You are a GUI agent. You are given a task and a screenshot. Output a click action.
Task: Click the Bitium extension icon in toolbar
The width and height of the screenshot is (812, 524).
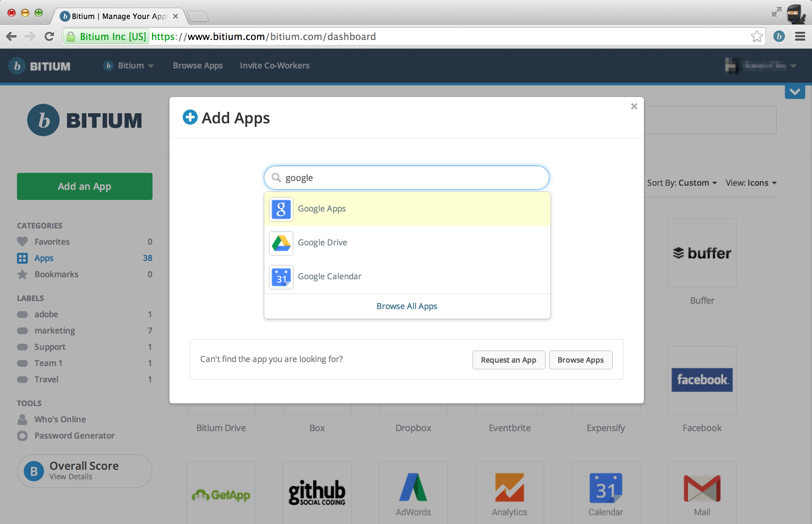click(779, 36)
